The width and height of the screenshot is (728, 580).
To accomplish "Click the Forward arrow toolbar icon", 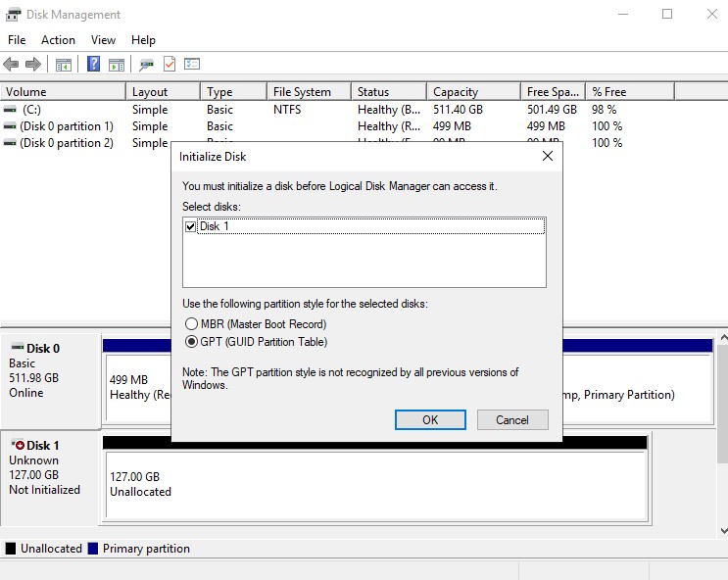I will coord(33,64).
